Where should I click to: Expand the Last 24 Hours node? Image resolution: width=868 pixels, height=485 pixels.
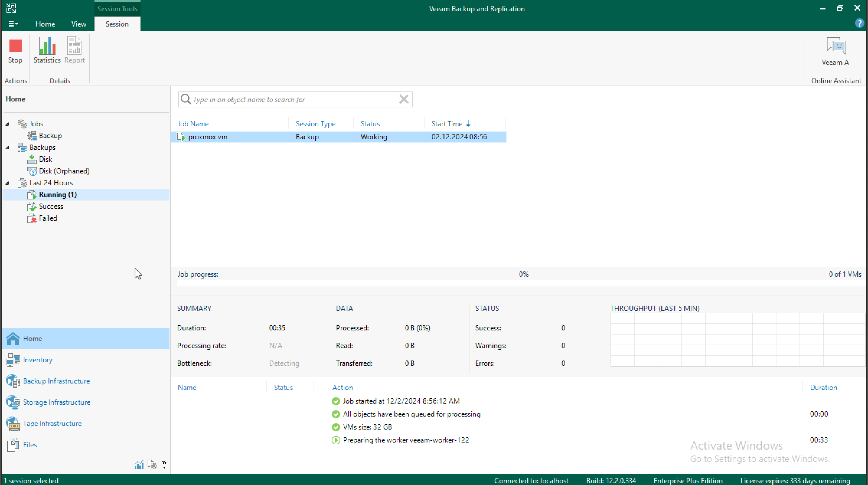(6, 182)
